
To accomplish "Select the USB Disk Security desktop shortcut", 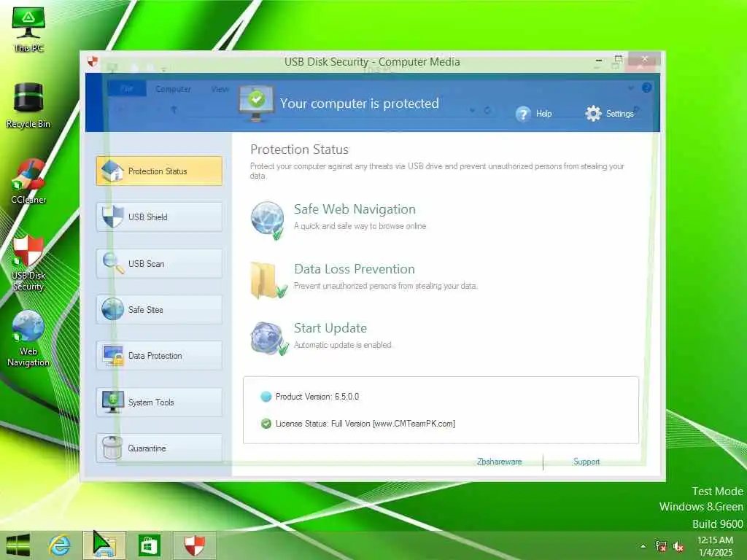I will tap(28, 262).
